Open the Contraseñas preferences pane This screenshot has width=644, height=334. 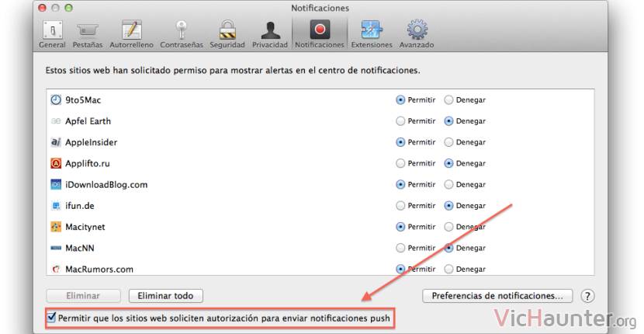tap(182, 34)
